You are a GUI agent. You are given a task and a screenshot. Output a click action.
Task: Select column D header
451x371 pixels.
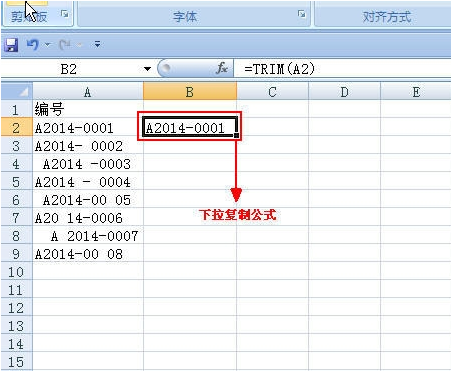point(344,91)
